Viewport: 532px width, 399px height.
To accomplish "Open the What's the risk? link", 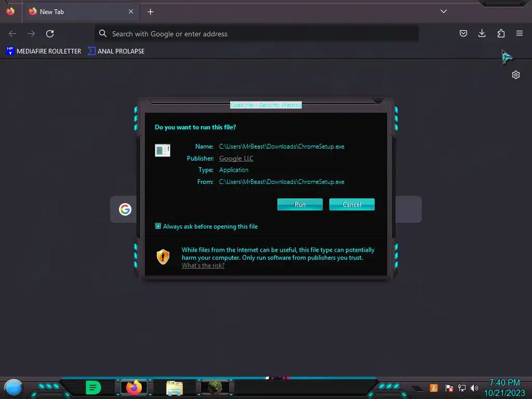I will coord(203,265).
